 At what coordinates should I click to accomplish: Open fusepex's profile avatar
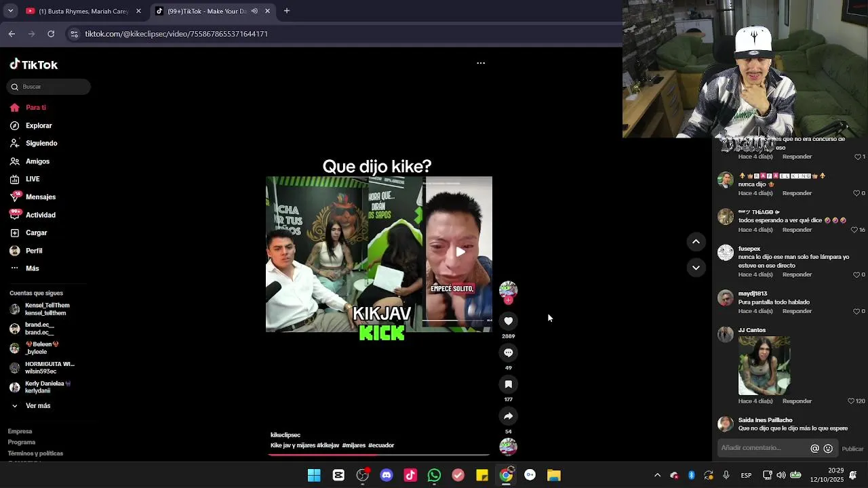pos(726,253)
